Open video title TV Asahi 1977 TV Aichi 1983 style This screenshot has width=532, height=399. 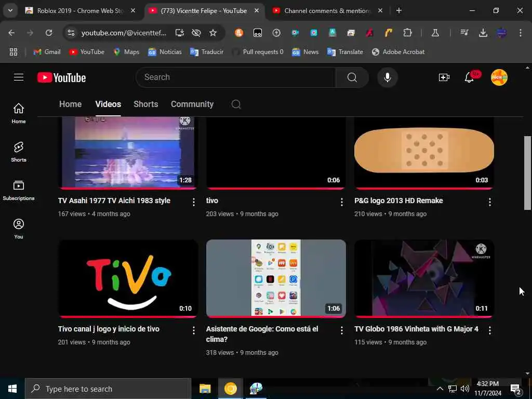[x=114, y=201]
